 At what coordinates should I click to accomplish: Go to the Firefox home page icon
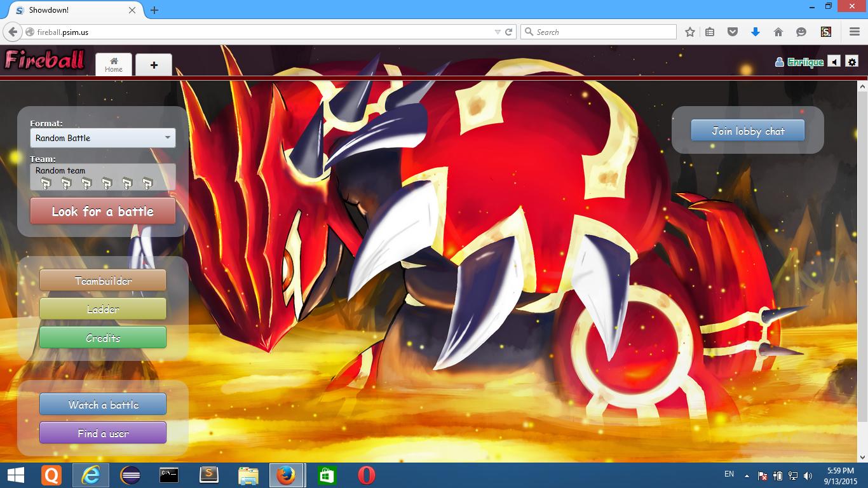(778, 32)
